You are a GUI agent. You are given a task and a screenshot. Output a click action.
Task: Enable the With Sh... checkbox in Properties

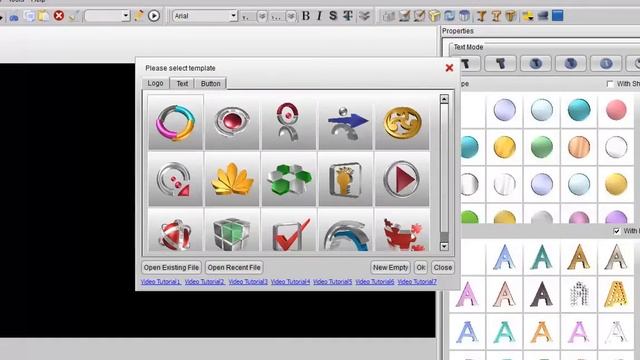click(610, 84)
